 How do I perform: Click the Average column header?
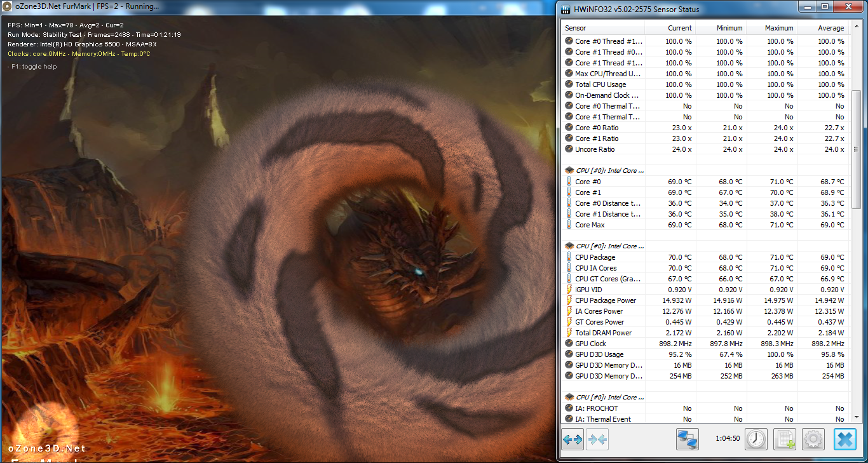[x=823, y=28]
